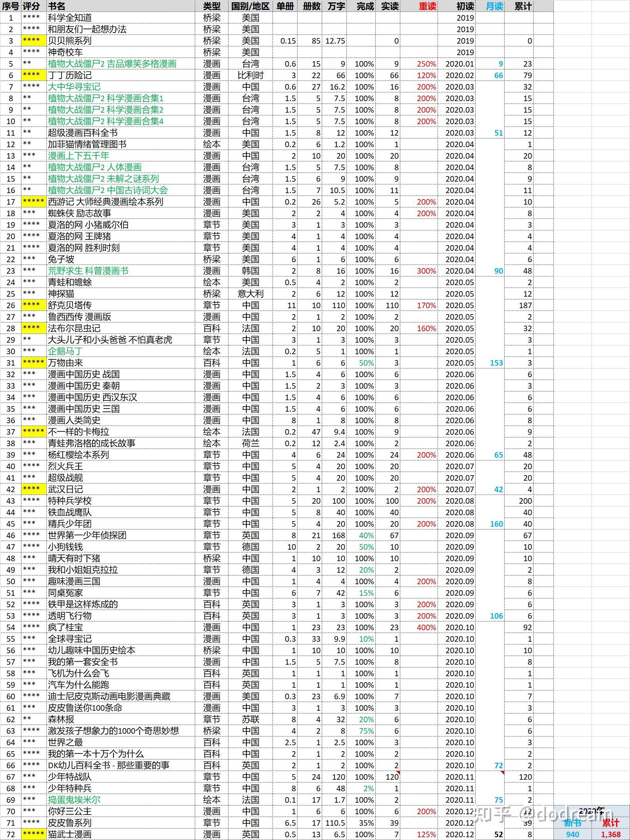Click the country cell "比利时"
The width and height of the screenshot is (630, 840).
click(250, 75)
